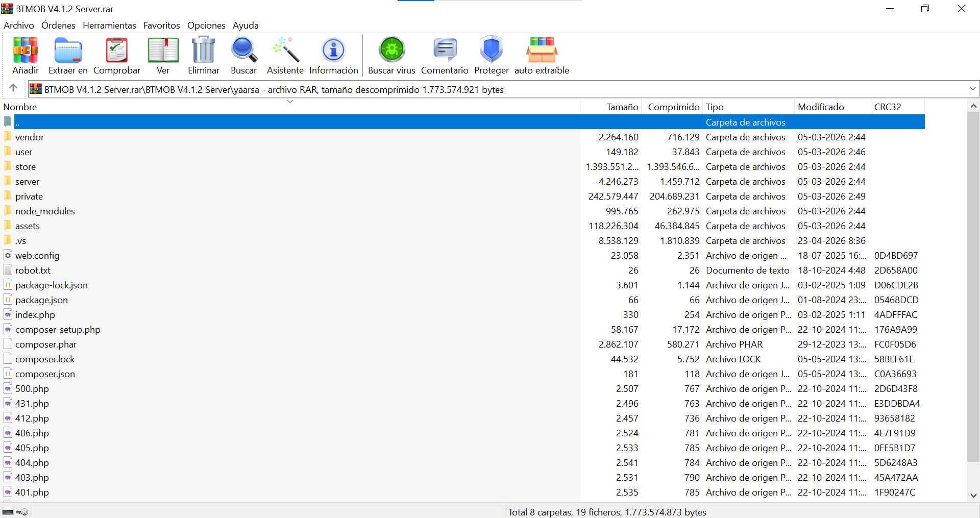This screenshot has width=980, height=518.
Task: Click the node_modules folder icon
Action: (8, 211)
